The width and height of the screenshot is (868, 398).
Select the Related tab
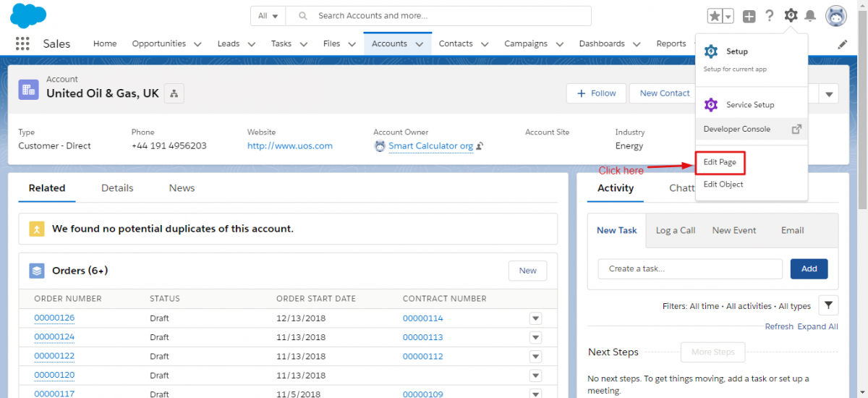(x=47, y=187)
